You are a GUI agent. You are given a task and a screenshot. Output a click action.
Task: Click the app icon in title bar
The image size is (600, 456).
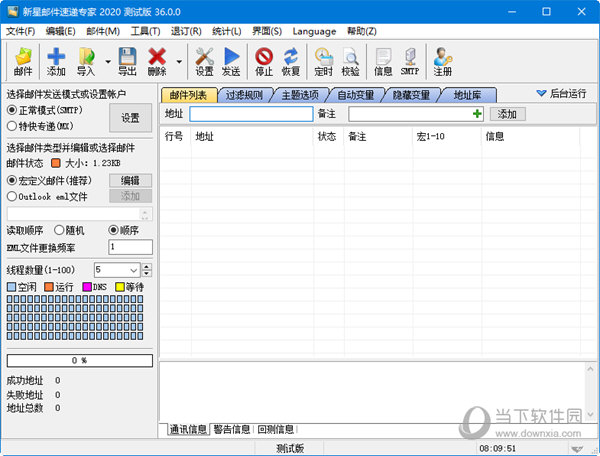[13, 11]
